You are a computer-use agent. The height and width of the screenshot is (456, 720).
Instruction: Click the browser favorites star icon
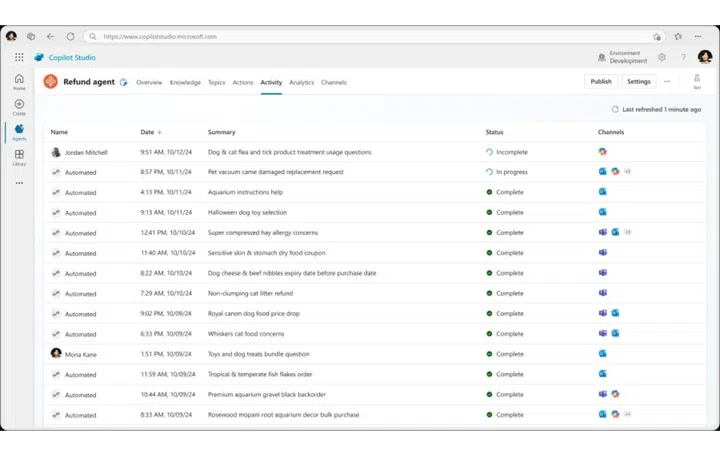[x=678, y=36]
